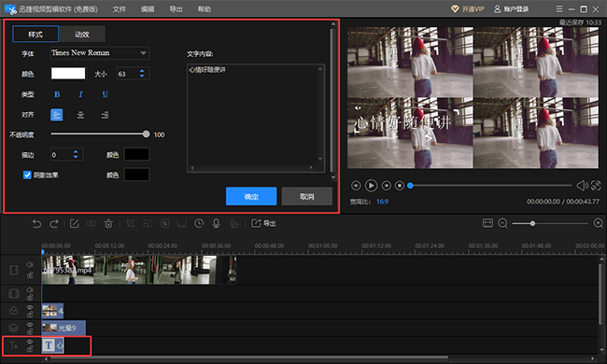Click the preview progress bar handle
The image size is (607, 364).
coord(410,186)
